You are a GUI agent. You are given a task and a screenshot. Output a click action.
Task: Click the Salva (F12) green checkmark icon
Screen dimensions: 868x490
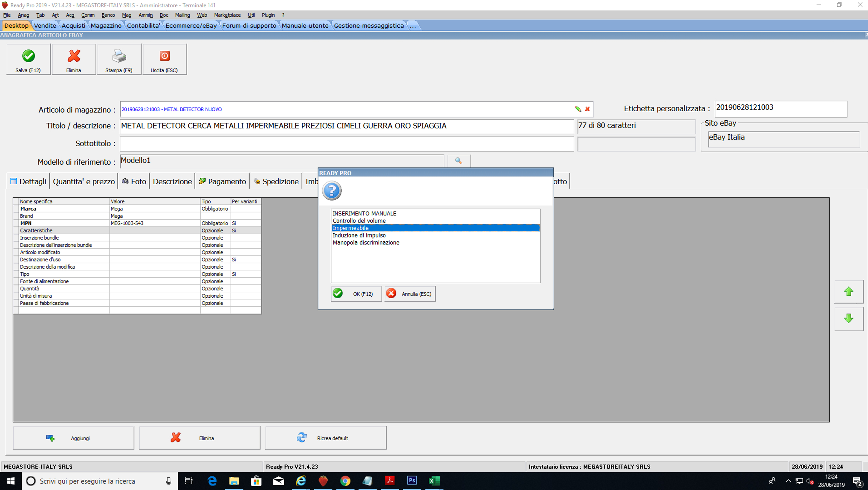click(x=28, y=56)
